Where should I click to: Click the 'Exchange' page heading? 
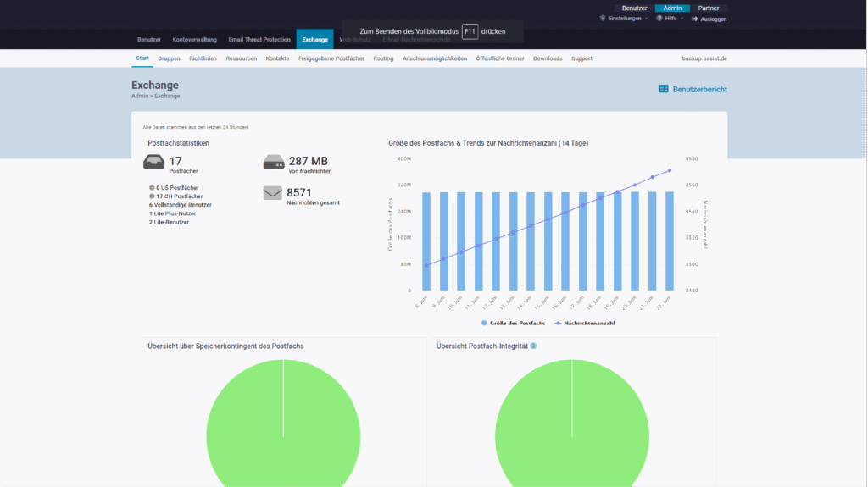click(x=155, y=85)
